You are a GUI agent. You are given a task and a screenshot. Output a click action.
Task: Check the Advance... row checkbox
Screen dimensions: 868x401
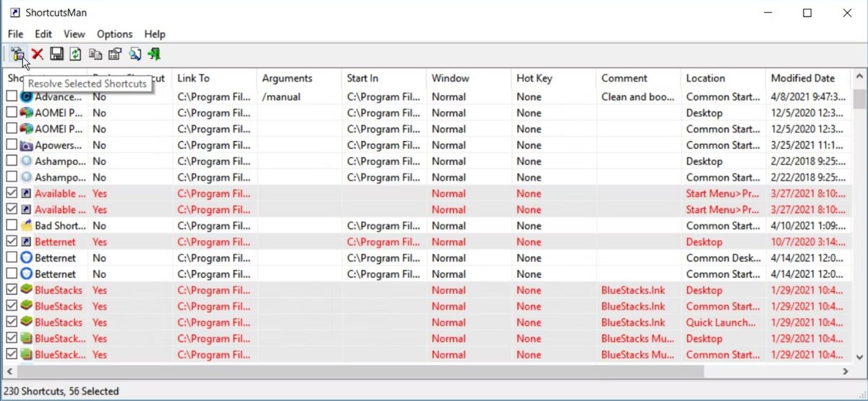click(12, 97)
